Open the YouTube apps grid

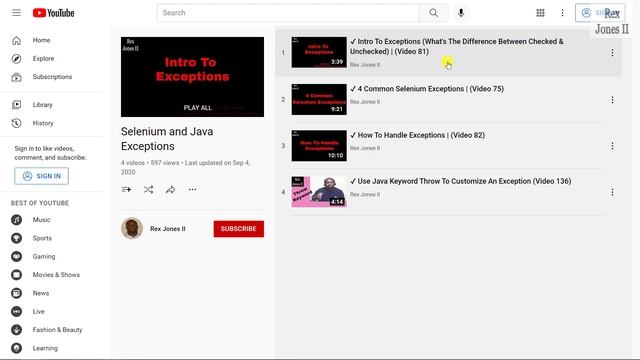(540, 13)
